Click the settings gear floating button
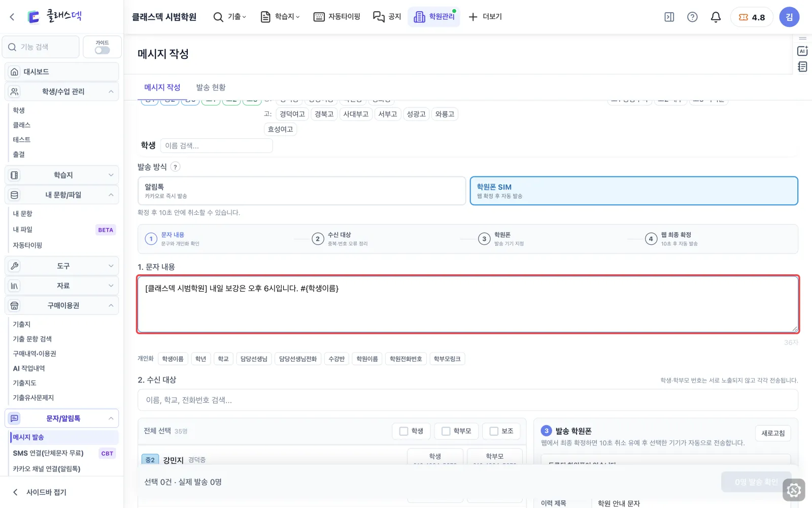 click(x=794, y=490)
